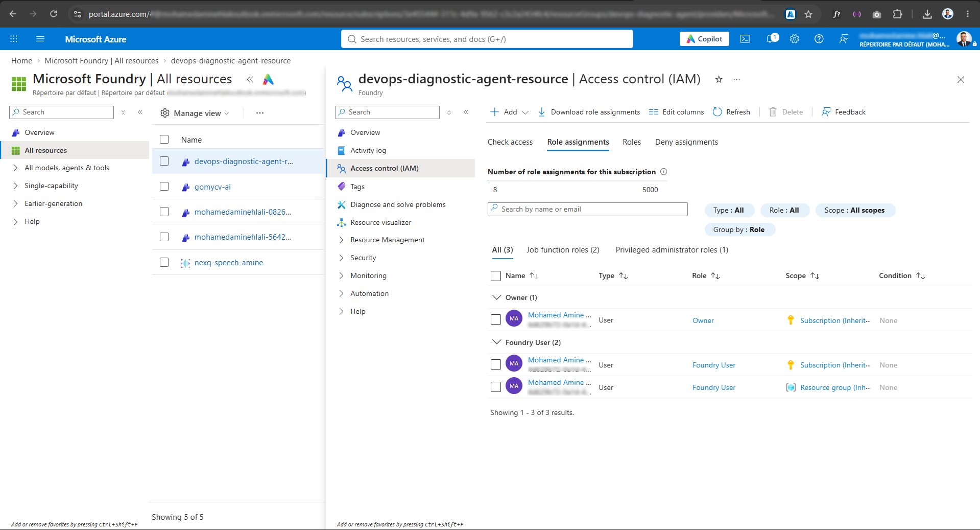This screenshot has height=530, width=980.
Task: Click Feedback in the IAM toolbar
Action: click(x=844, y=112)
